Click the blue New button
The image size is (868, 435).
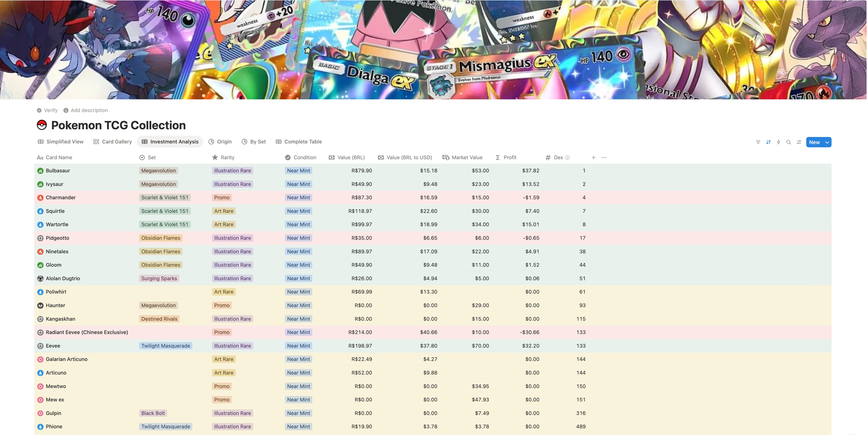[814, 142]
